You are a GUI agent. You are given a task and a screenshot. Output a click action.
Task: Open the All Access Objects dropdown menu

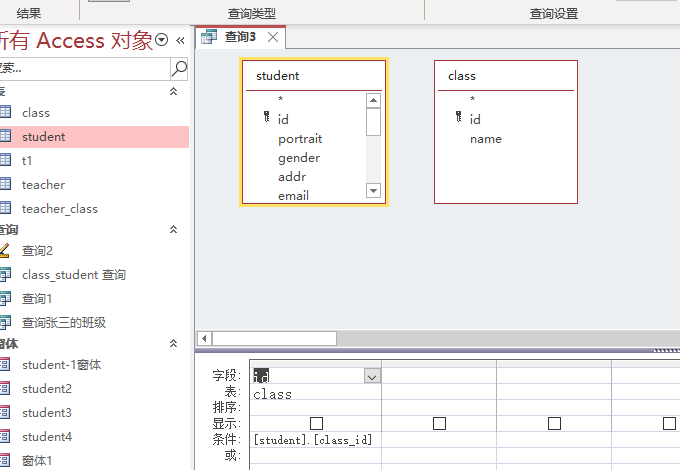coord(161,40)
